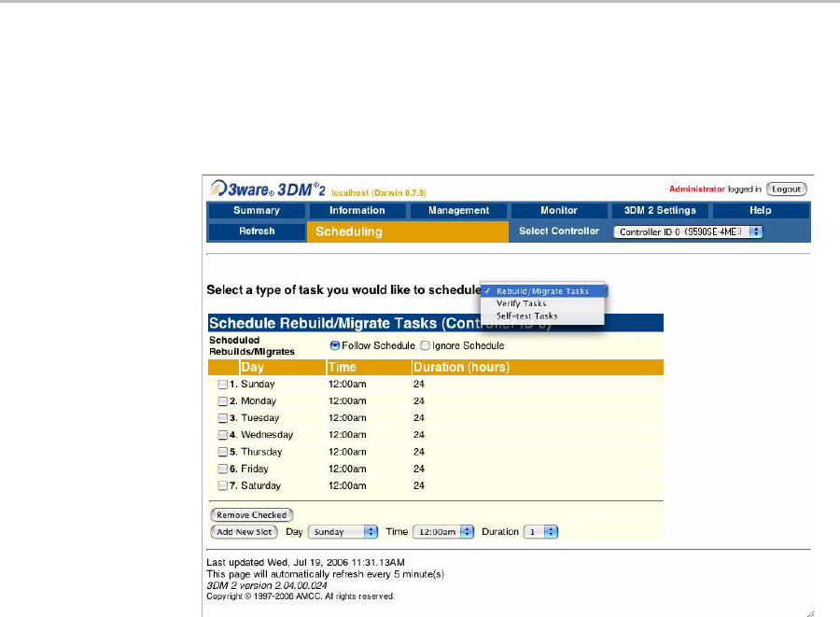Screen dimensions: 840x617
Task: Select the Ignore Schedule radio button
Action: pos(425,345)
